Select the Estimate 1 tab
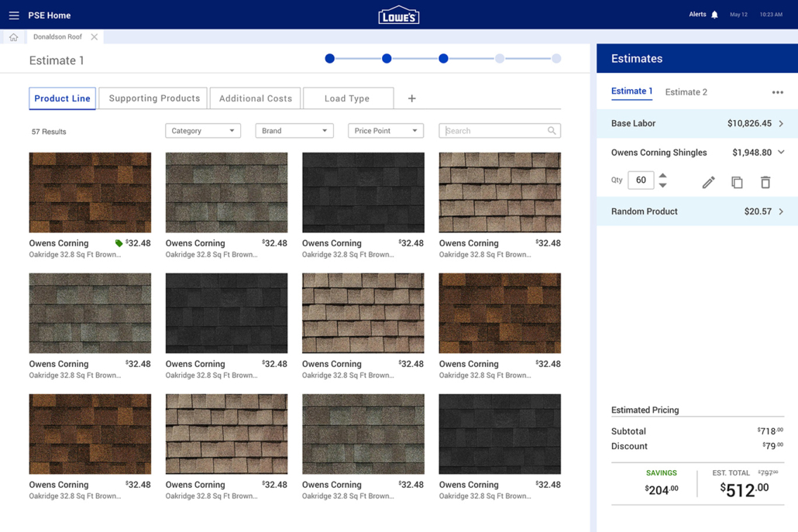 [631, 91]
